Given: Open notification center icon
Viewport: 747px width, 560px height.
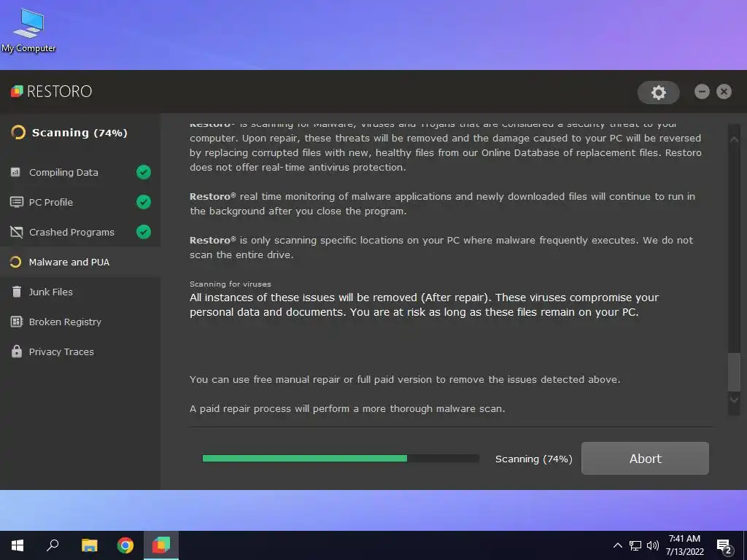Looking at the screenshot, I should coord(724,546).
